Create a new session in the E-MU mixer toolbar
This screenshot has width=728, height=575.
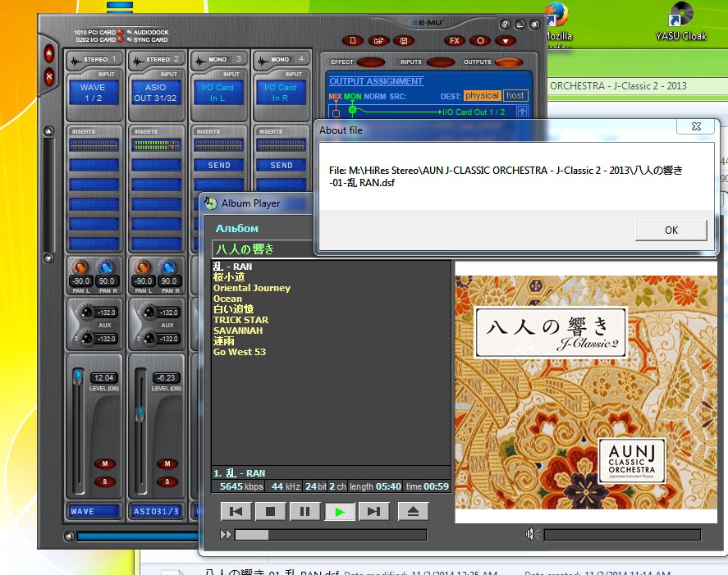(x=353, y=40)
